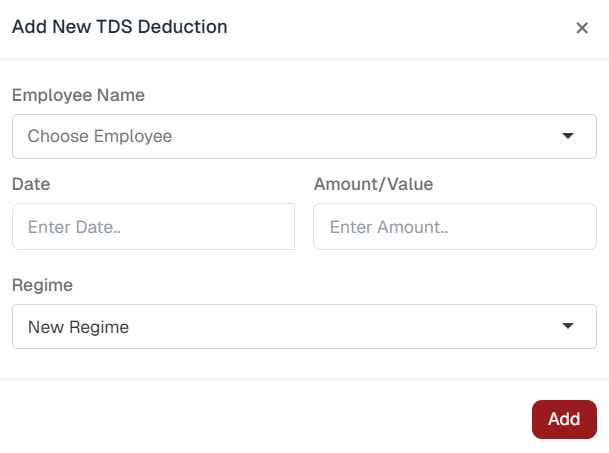
Task: Expand the Regime dropdown showing New Regime
Action: point(304,326)
